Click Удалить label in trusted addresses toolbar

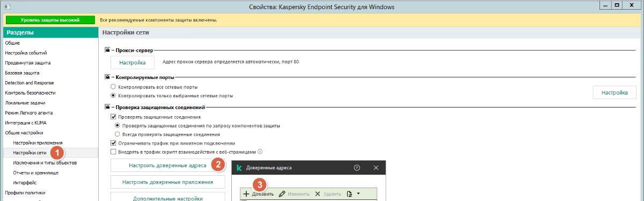tap(333, 193)
